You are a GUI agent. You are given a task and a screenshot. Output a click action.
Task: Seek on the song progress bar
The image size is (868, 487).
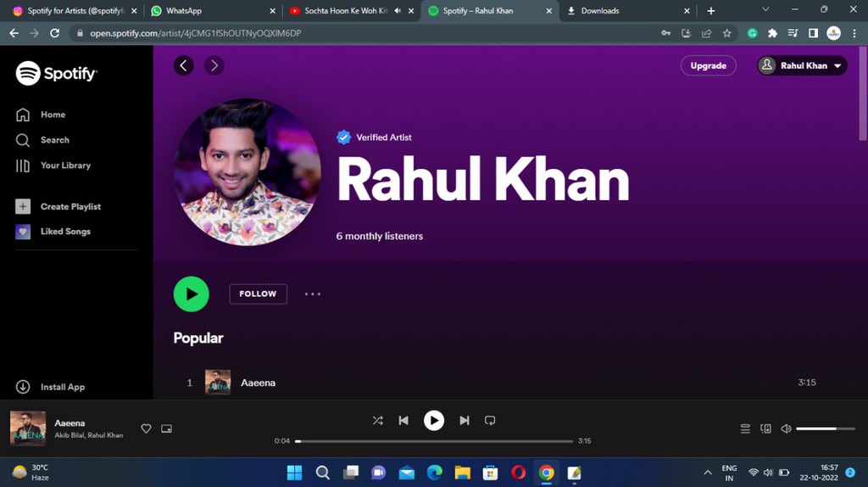(x=434, y=441)
